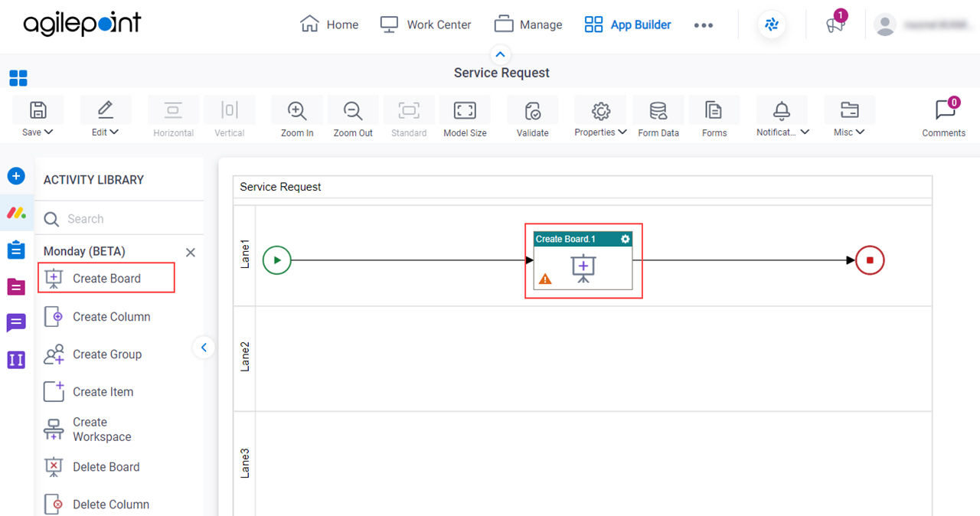The height and width of the screenshot is (516, 980).
Task: Click the Horizontal align icon
Action: click(x=173, y=110)
